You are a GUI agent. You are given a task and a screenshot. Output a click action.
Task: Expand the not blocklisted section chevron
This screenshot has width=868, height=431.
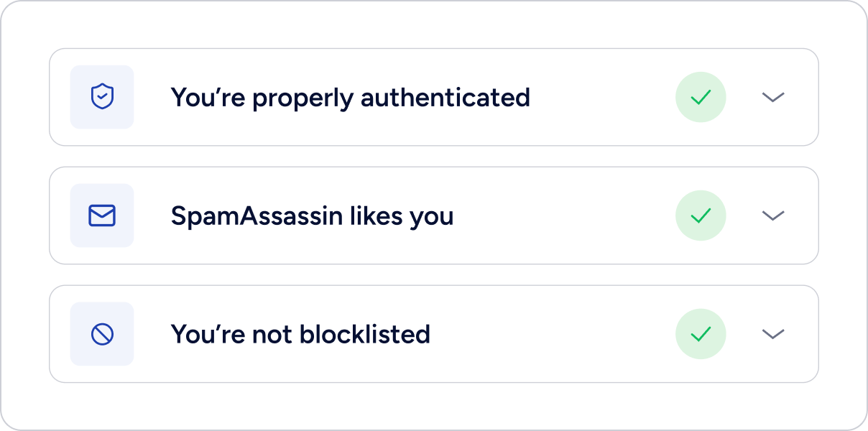[773, 334]
